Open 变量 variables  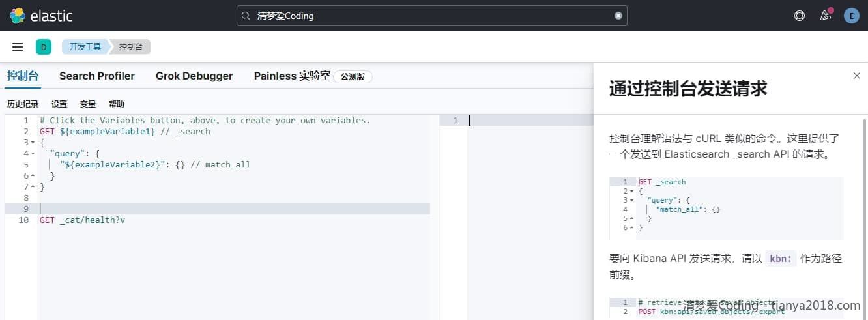88,104
